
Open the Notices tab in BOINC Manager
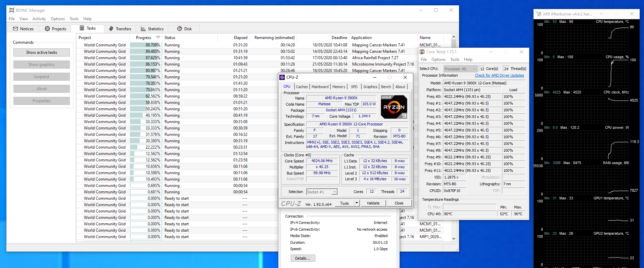[23, 29]
